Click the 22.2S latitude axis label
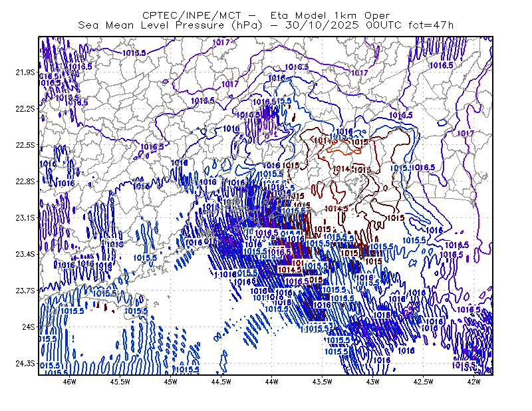 pos(25,108)
